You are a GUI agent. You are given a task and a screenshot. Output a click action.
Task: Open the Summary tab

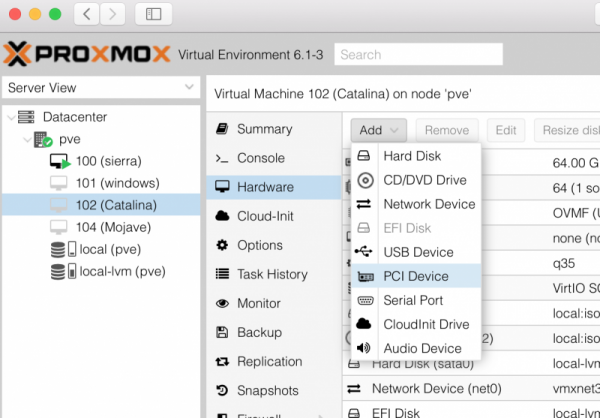(273, 129)
